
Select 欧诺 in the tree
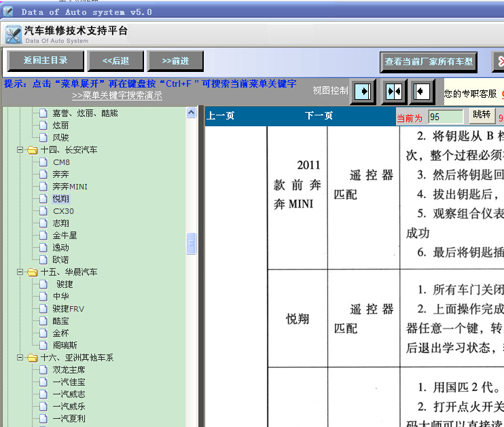pyautogui.click(x=60, y=259)
